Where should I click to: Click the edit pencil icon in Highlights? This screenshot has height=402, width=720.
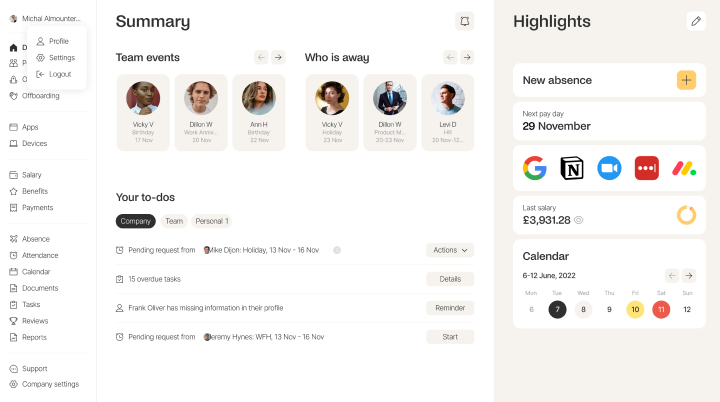coord(696,21)
